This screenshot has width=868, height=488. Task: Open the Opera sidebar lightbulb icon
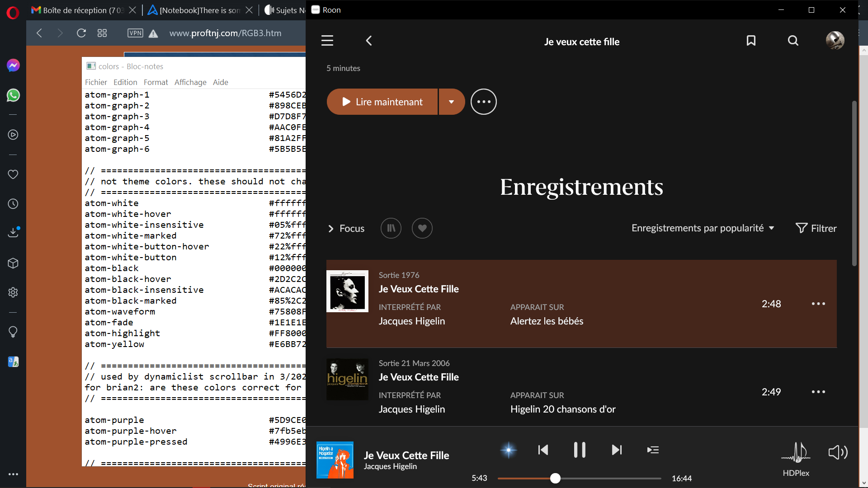13,332
